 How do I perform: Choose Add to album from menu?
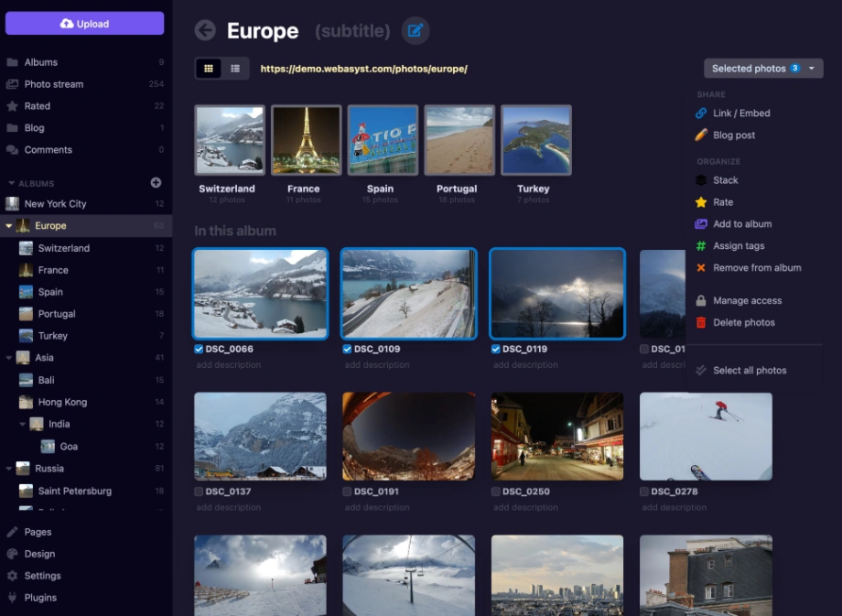tap(741, 224)
